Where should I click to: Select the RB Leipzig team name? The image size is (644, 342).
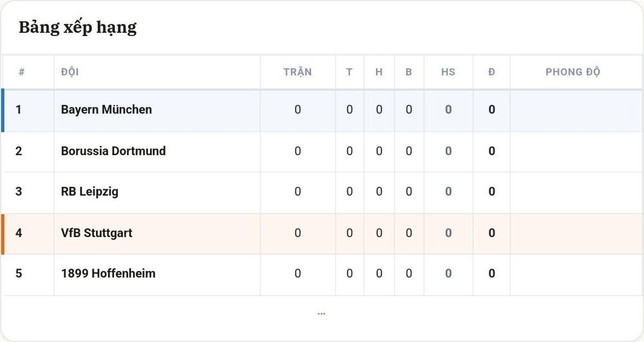pyautogui.click(x=90, y=192)
